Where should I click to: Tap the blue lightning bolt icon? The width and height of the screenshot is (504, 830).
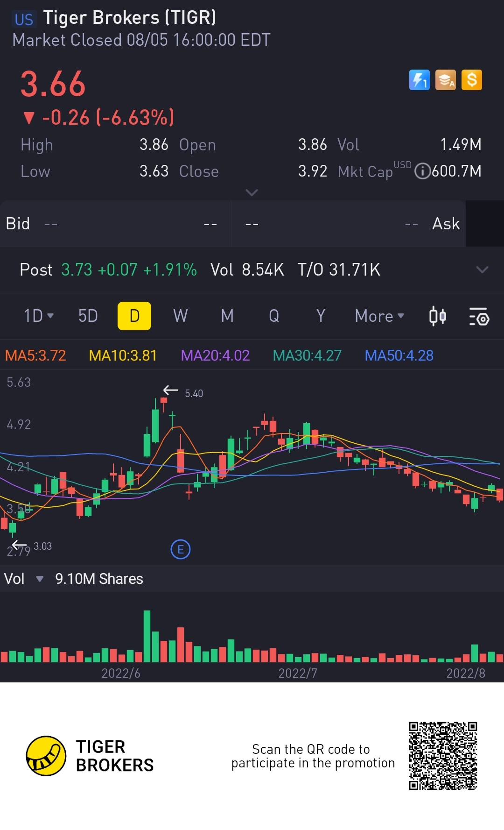click(x=419, y=80)
